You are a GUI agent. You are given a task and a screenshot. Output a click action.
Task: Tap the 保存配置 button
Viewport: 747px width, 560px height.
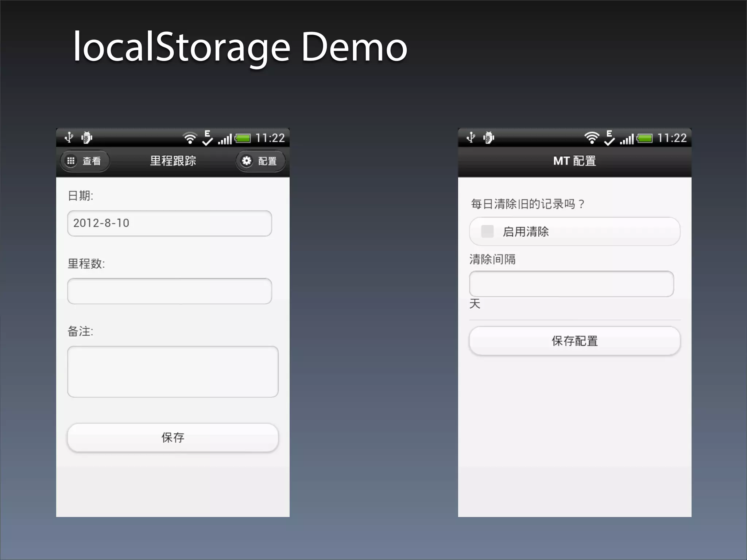tap(575, 341)
